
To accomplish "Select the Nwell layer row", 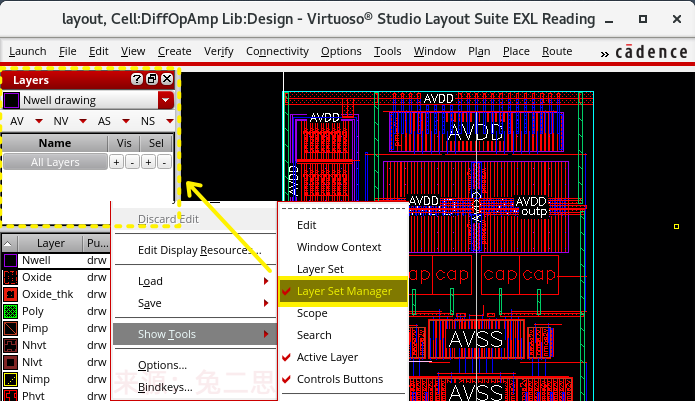I will [56, 260].
